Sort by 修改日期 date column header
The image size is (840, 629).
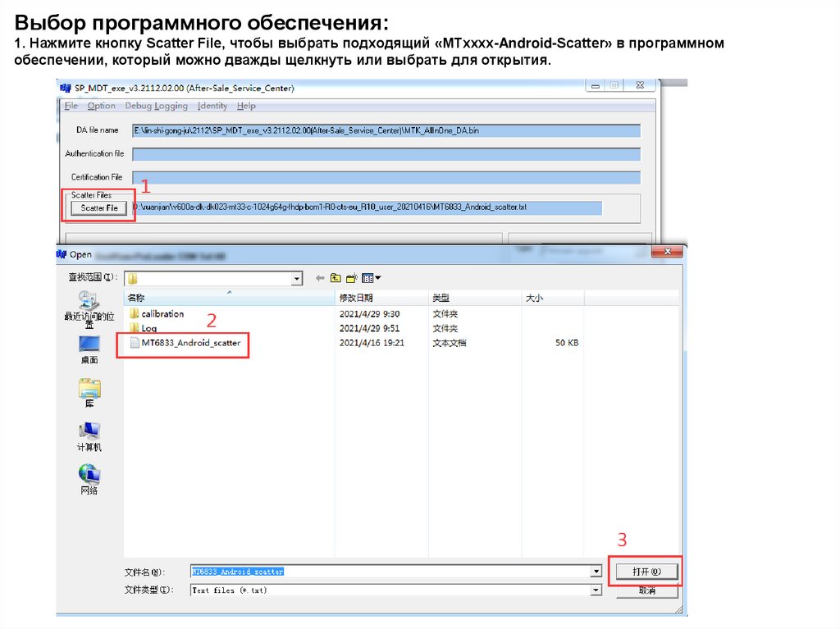[381, 298]
